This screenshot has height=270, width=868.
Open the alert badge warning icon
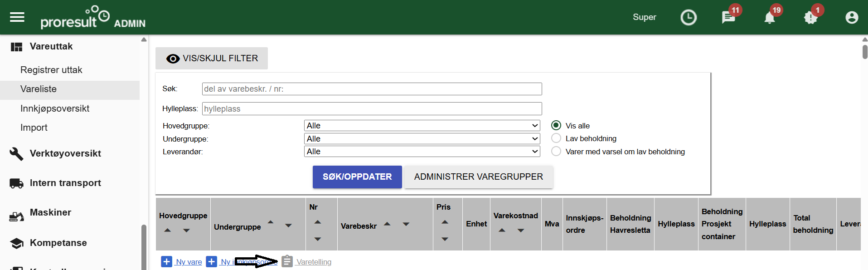[810, 18]
